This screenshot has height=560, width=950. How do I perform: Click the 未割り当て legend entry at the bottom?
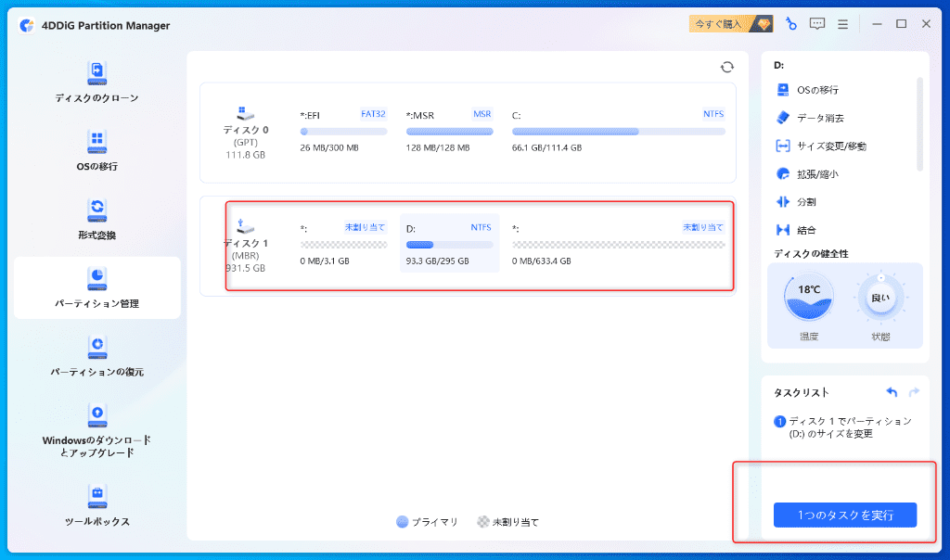tap(507, 522)
